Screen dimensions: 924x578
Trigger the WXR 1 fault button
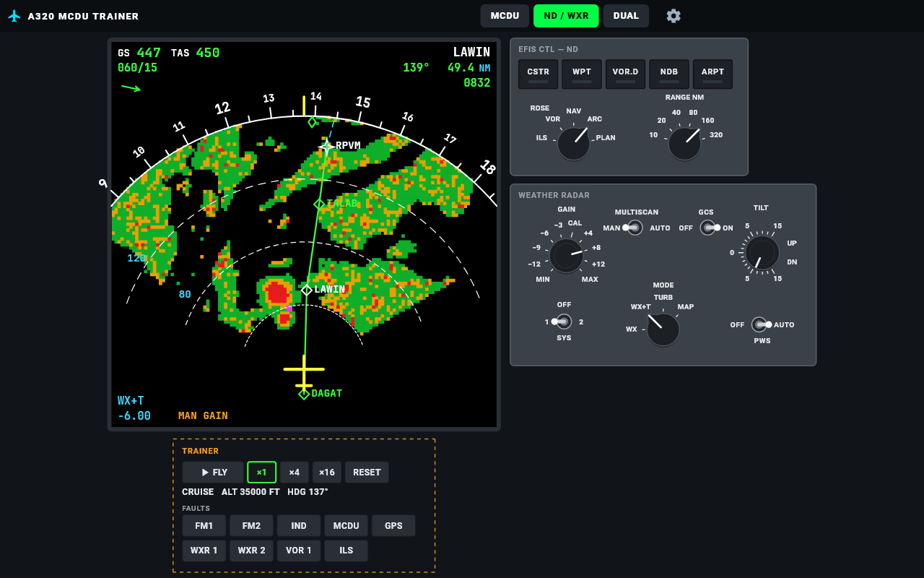(204, 551)
